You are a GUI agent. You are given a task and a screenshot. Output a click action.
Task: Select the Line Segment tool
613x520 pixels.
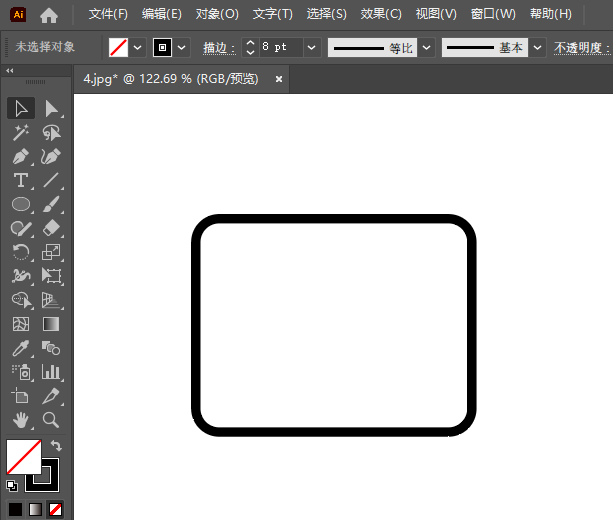(x=51, y=180)
